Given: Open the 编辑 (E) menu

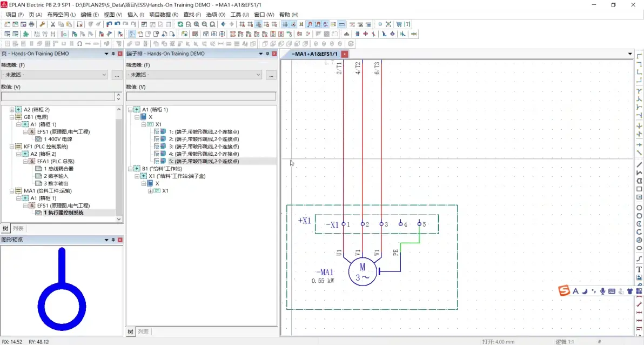Looking at the screenshot, I should pyautogui.click(x=90, y=15).
